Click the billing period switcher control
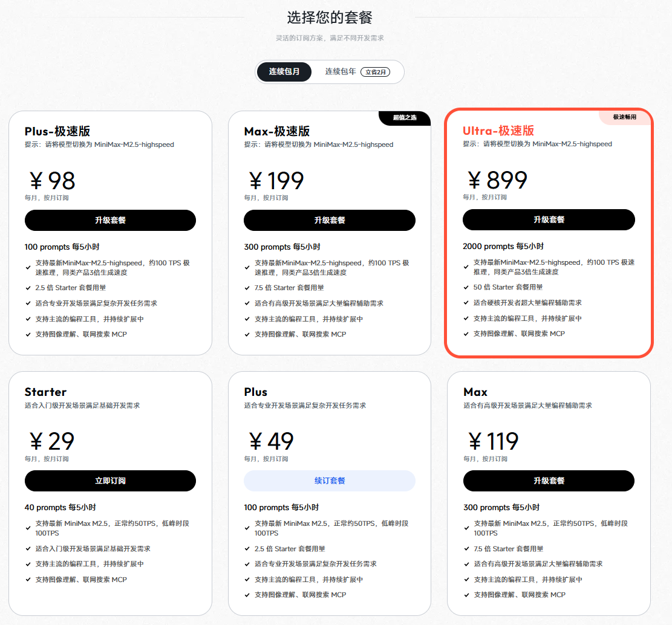 (330, 72)
